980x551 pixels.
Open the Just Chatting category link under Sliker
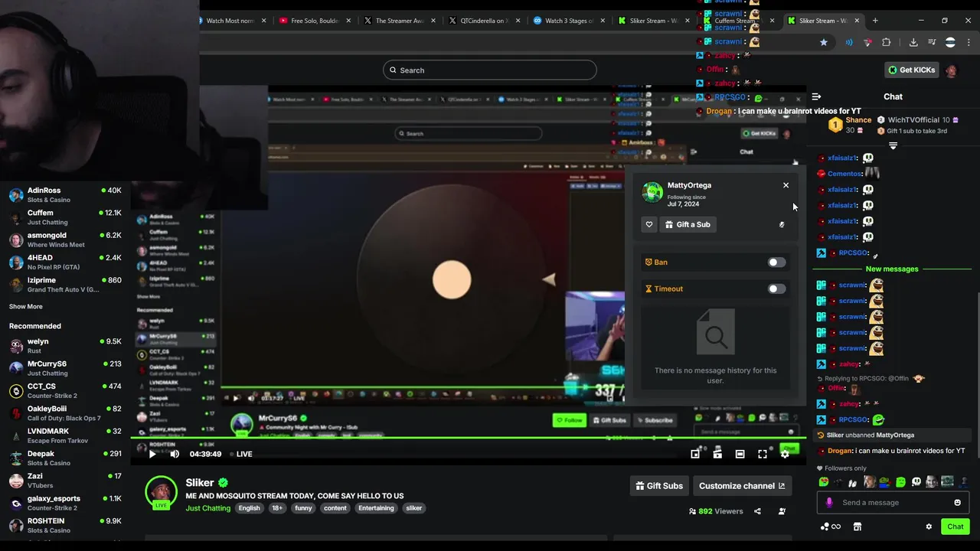(x=207, y=508)
